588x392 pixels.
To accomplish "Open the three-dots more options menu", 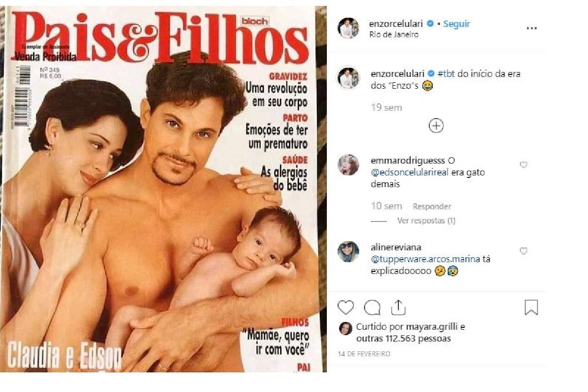I will click(x=532, y=28).
